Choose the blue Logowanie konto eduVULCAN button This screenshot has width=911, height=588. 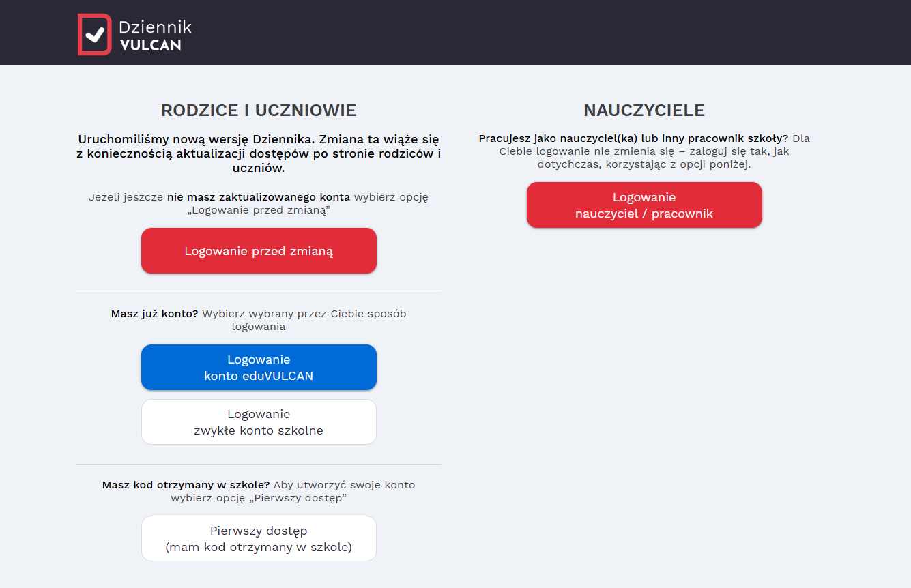259,368
